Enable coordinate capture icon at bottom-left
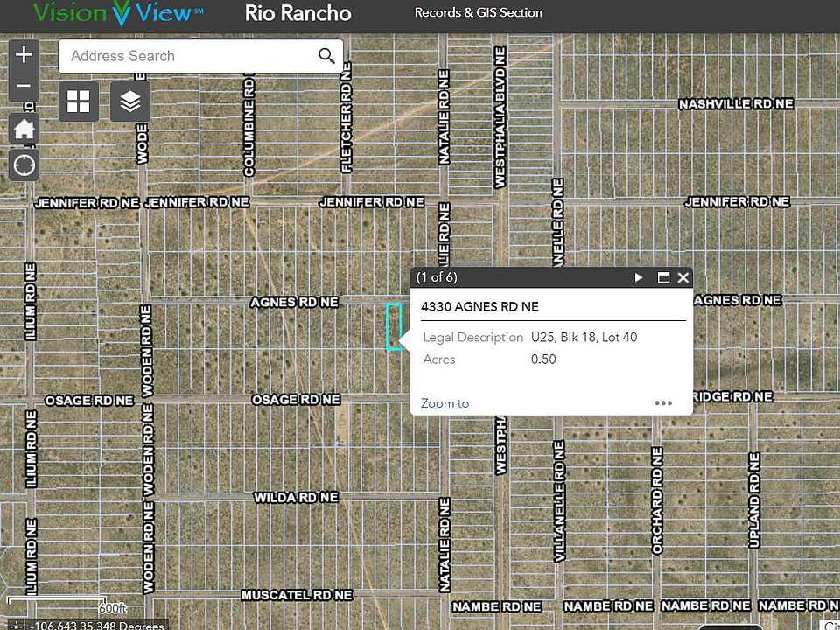 coord(16,625)
